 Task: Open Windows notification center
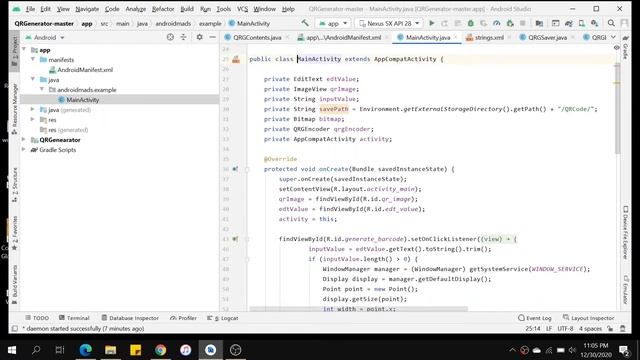pos(624,350)
